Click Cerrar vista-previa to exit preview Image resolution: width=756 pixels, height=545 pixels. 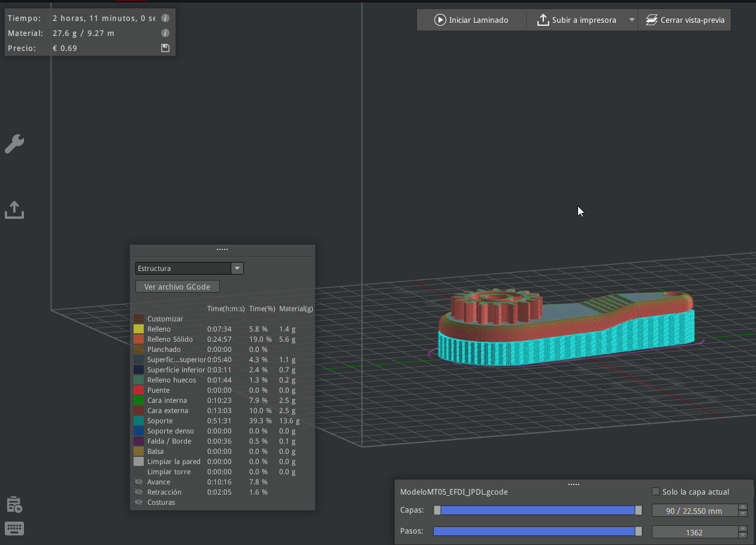[x=685, y=20]
